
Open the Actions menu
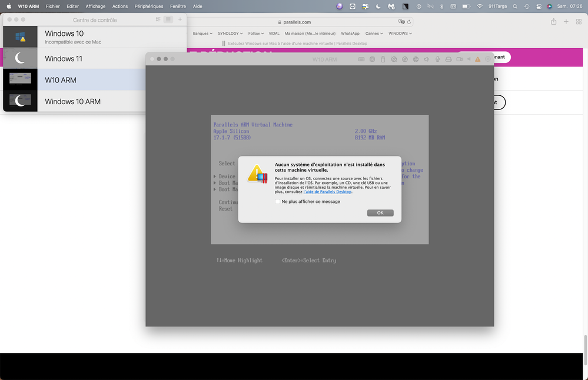coord(120,6)
